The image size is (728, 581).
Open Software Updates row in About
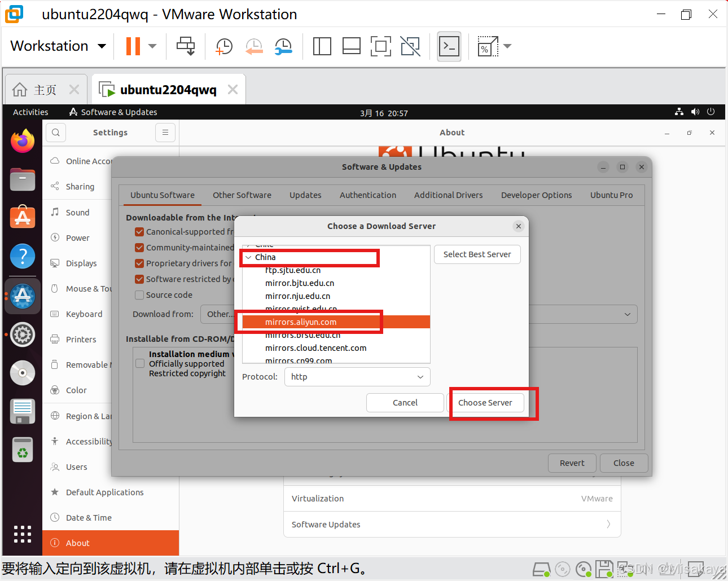pos(452,525)
